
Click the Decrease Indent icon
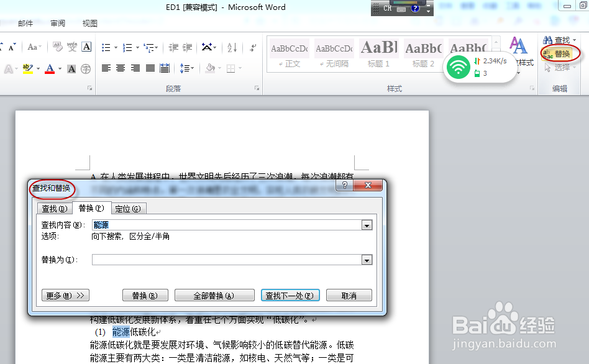173,47
